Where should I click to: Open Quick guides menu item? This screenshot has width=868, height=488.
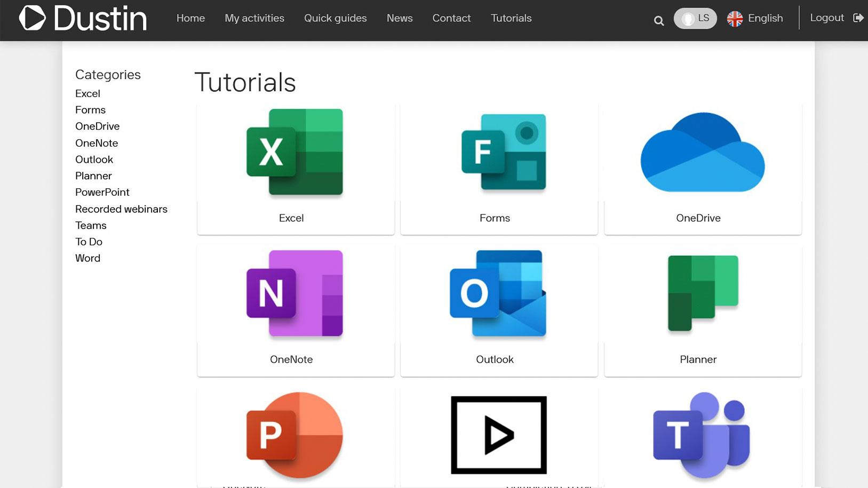click(336, 18)
